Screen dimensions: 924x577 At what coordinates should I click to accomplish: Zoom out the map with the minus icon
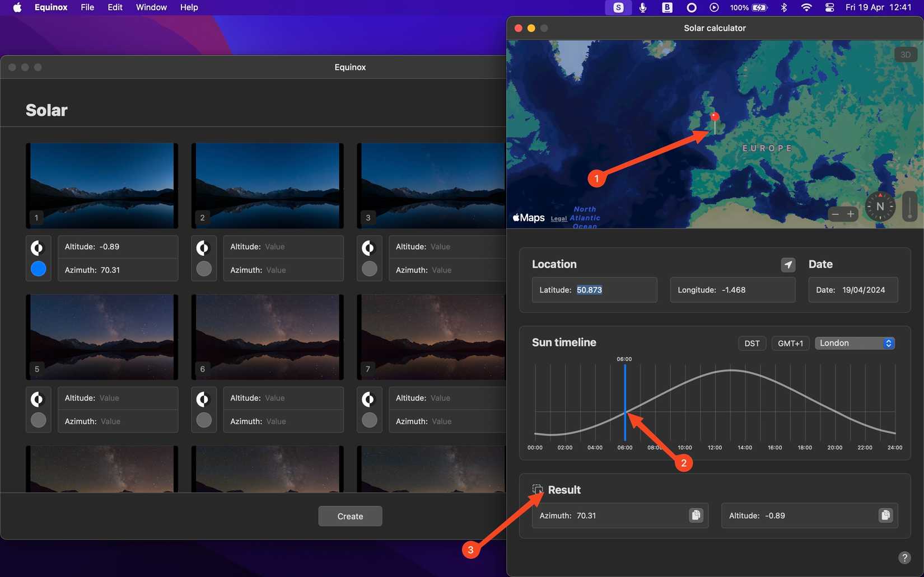(x=835, y=214)
